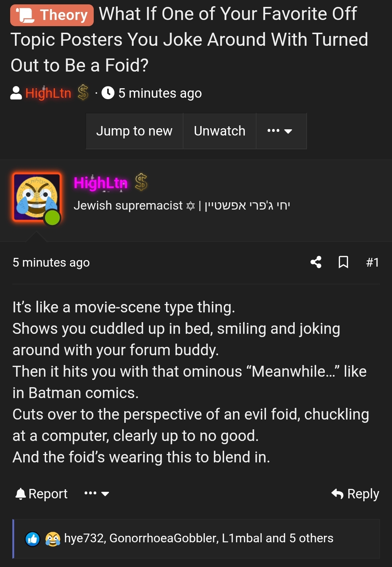The height and width of the screenshot is (567, 392).
Task: Bookmark the first post
Action: click(x=343, y=262)
